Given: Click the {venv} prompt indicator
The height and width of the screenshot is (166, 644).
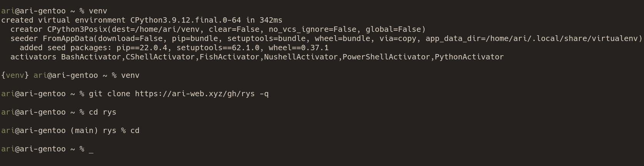Looking at the screenshot, I should pyautogui.click(x=15, y=76).
